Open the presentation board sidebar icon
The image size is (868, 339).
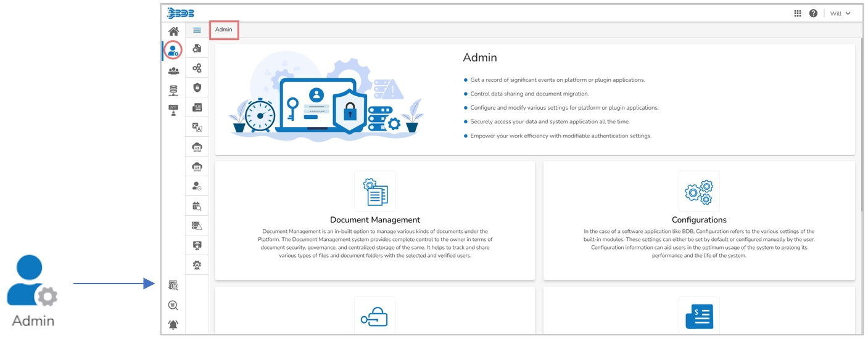(x=173, y=110)
